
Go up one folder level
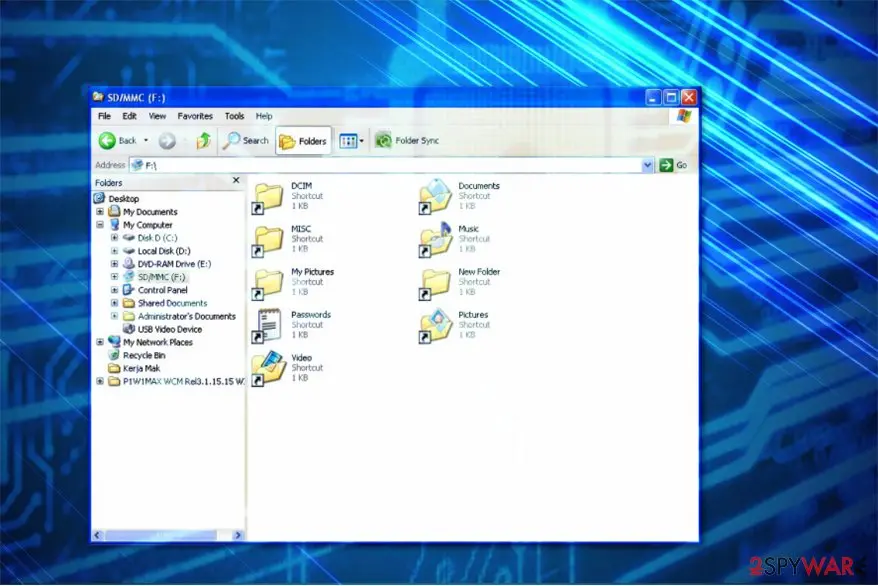pyautogui.click(x=204, y=140)
